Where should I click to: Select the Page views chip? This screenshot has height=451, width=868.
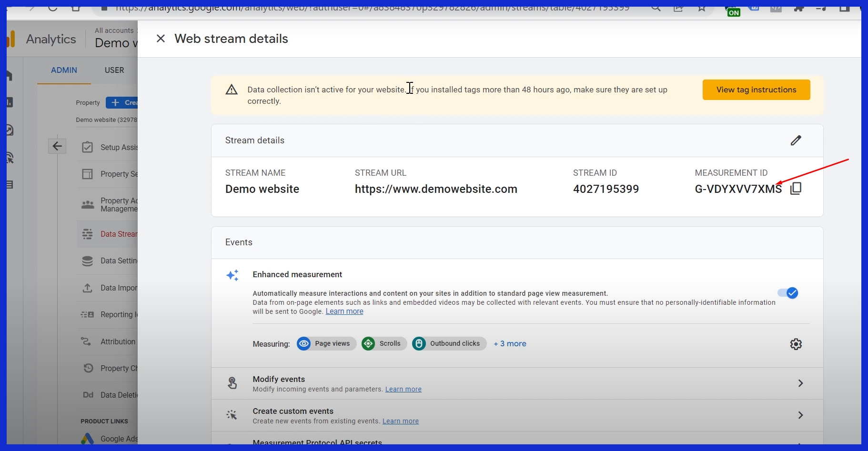(x=326, y=343)
